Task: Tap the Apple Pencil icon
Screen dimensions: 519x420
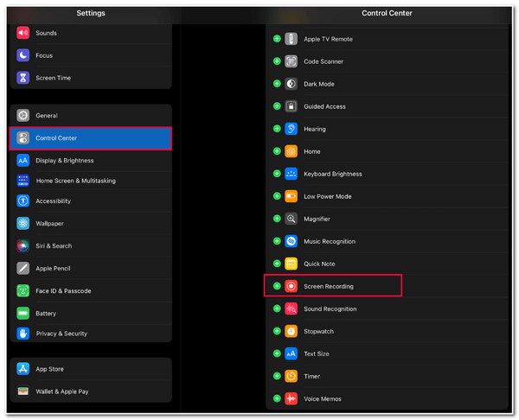Action: tap(22, 268)
